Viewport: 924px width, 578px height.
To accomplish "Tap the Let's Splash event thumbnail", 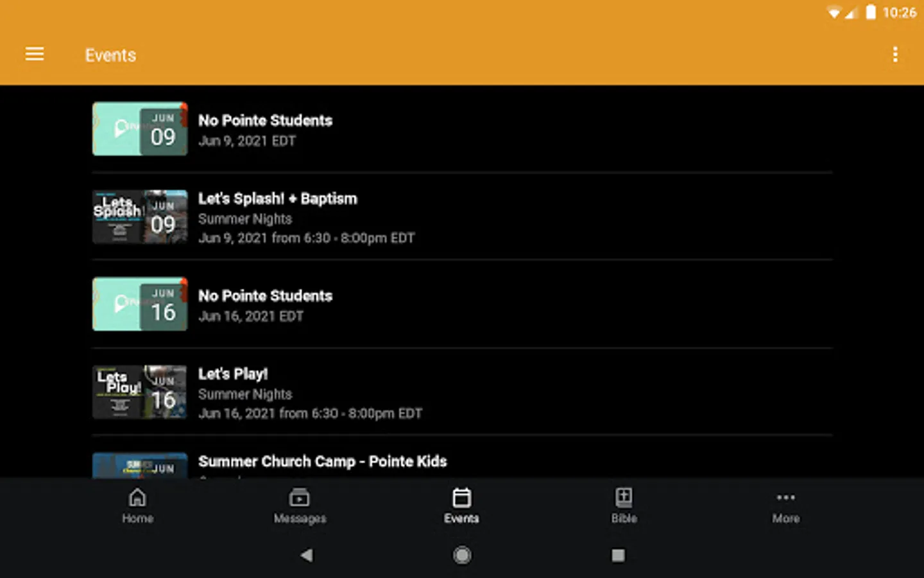I will (x=140, y=217).
